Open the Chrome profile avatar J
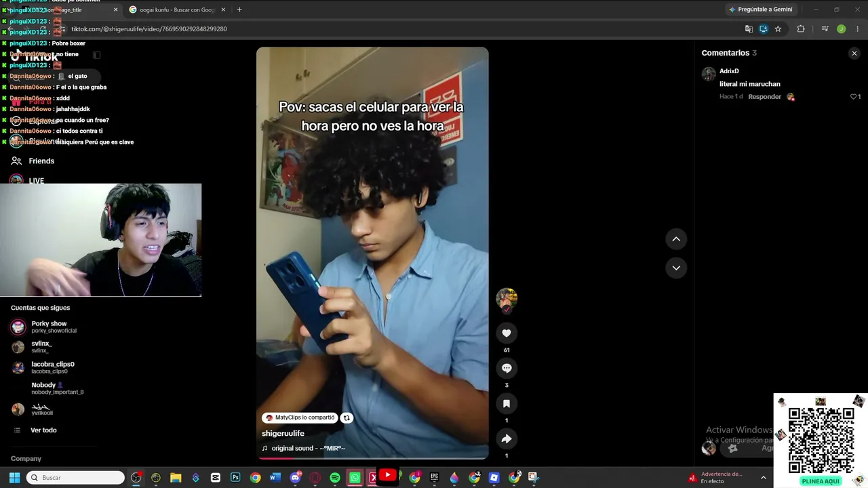The image size is (868, 488). (x=841, y=29)
